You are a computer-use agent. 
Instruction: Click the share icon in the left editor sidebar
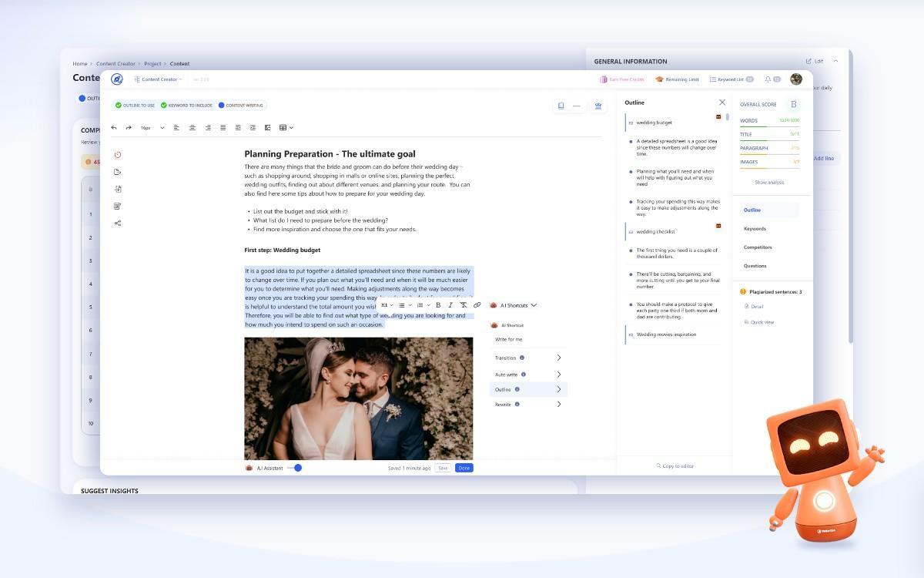coord(117,223)
